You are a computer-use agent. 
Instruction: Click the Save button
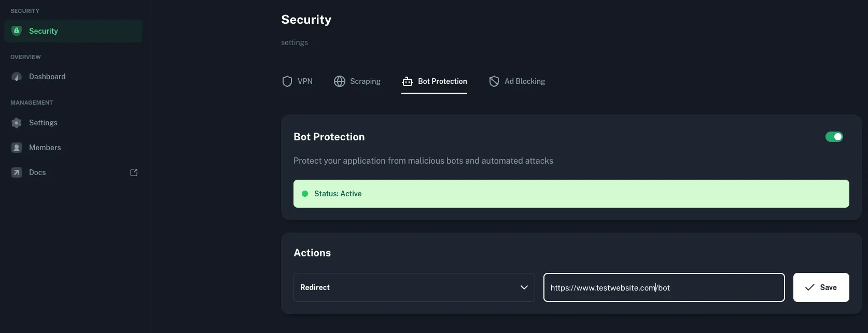click(x=821, y=287)
